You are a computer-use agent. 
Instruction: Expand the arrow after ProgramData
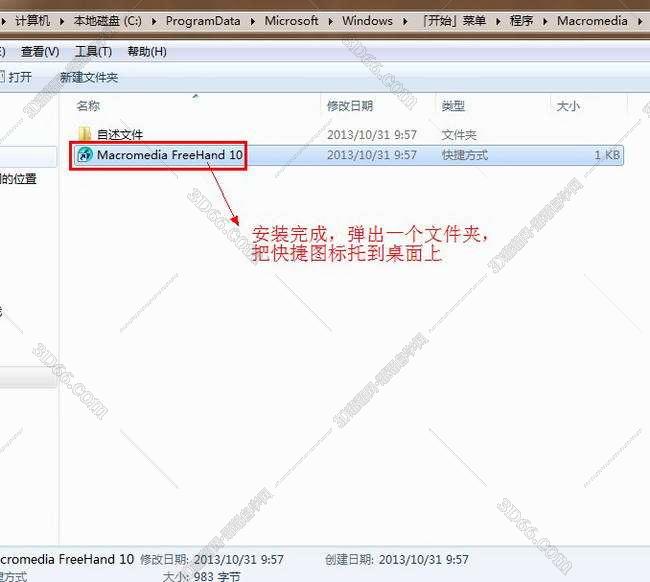[x=252, y=21]
